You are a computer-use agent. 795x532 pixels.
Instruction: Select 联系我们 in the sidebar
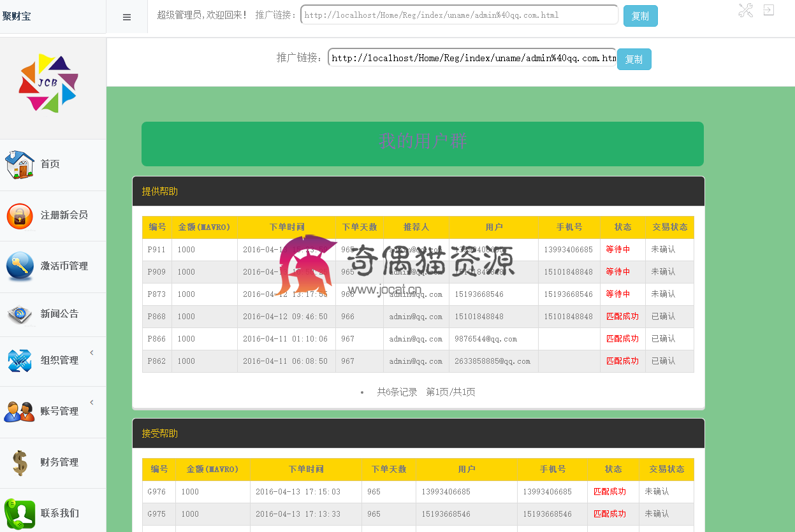point(60,514)
